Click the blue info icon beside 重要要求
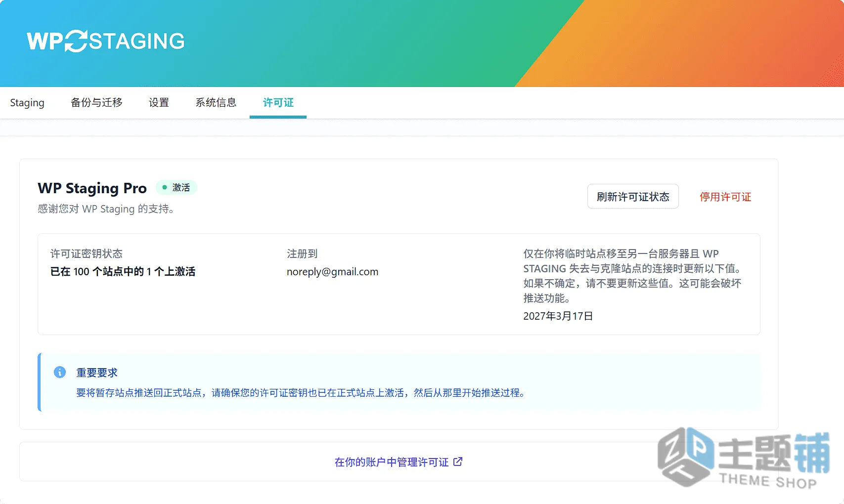 point(60,372)
